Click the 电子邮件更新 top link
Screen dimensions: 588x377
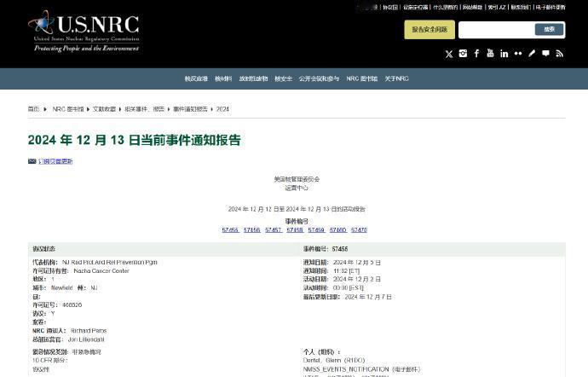(551, 7)
